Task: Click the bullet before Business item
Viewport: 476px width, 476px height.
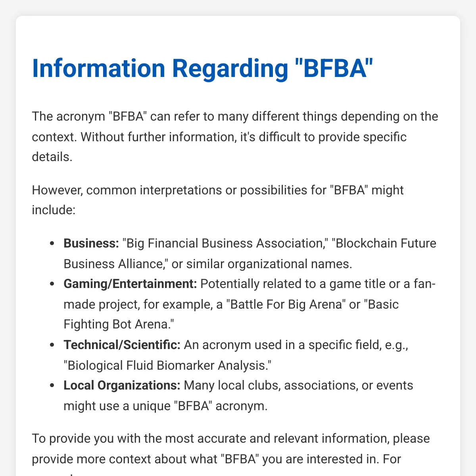Action: pyautogui.click(x=51, y=244)
